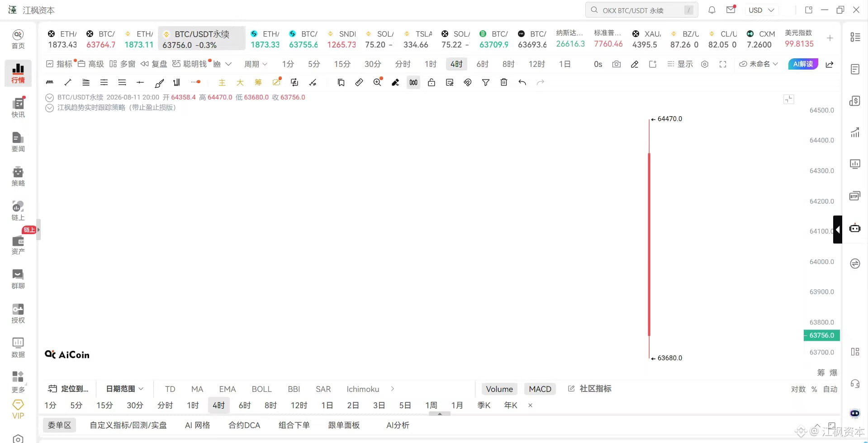This screenshot has height=443, width=868.
Task: Select the trend line drawing tool
Action: (68, 82)
